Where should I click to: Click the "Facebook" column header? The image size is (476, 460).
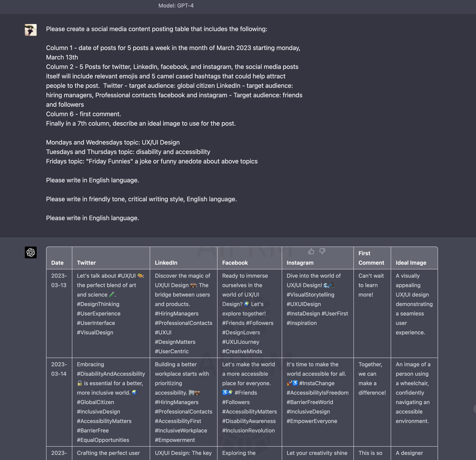[235, 263]
